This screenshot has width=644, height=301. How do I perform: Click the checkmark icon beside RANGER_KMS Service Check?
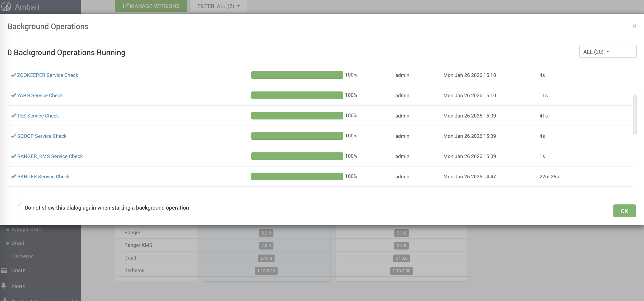point(13,156)
